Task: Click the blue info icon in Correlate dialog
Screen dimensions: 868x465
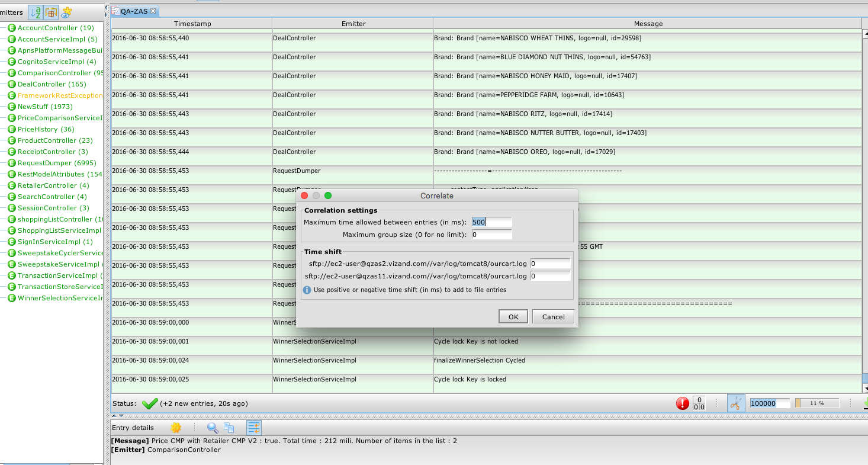Action: coord(307,290)
